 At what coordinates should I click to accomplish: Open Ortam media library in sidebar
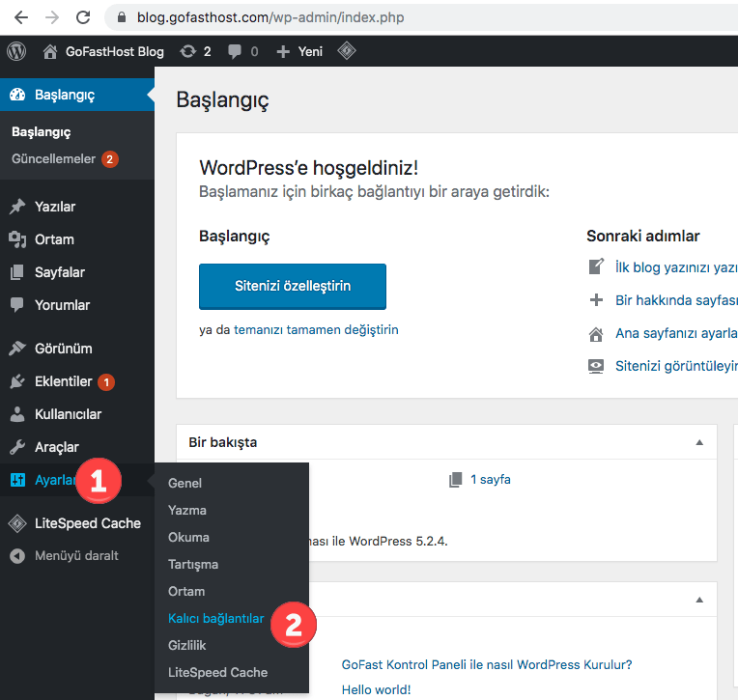tap(55, 239)
